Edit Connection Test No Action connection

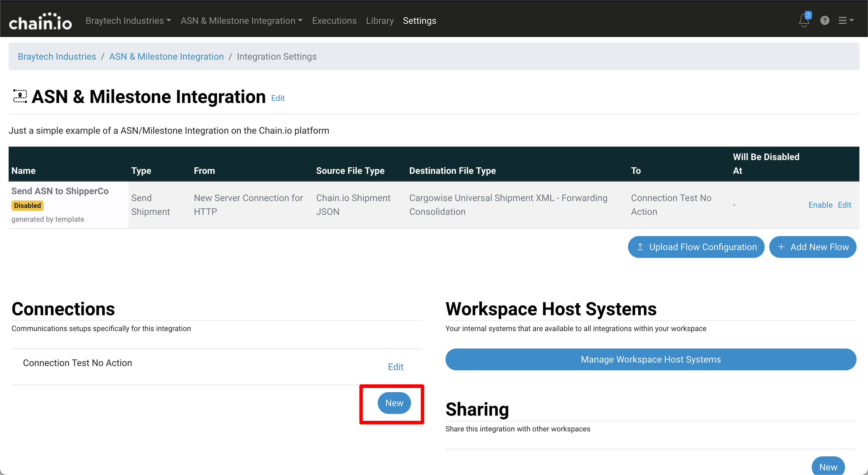tap(396, 367)
